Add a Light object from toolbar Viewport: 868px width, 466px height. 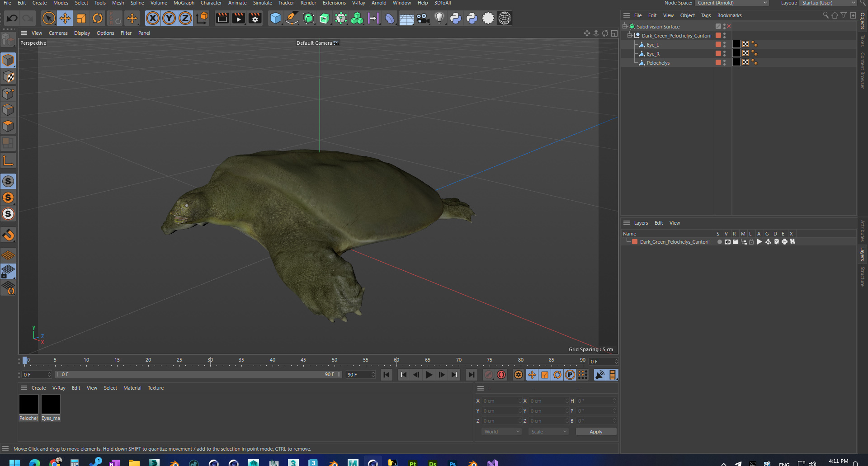coord(439,19)
